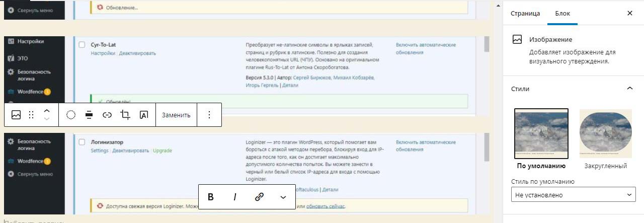The width and height of the screenshot is (644, 223).
Task: Check the Логинизатор plugin checkbox
Action: (82, 142)
